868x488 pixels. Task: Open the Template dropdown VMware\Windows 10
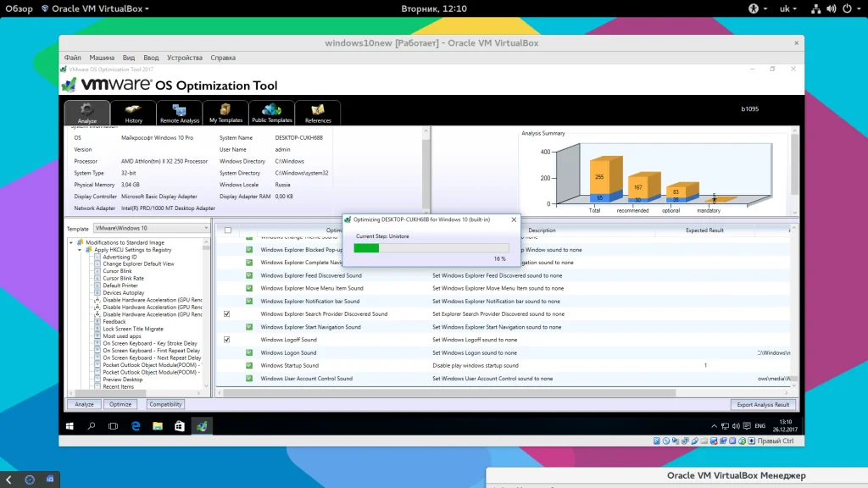[150, 228]
